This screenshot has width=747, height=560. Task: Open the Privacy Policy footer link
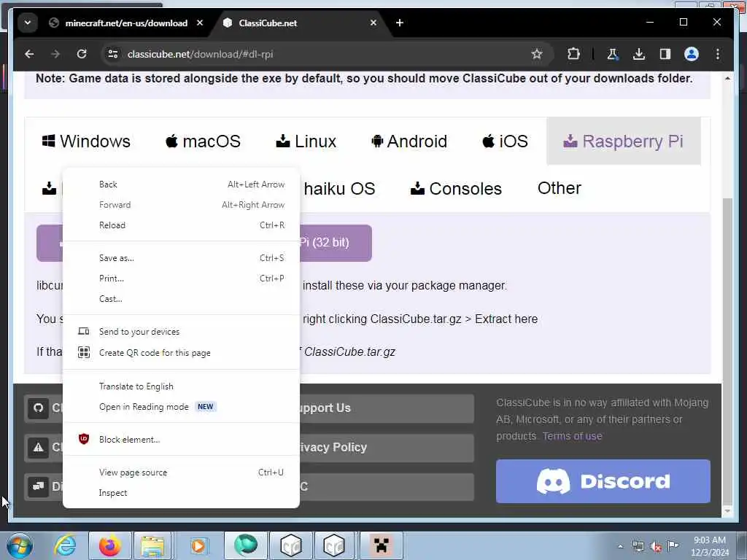[x=387, y=448]
